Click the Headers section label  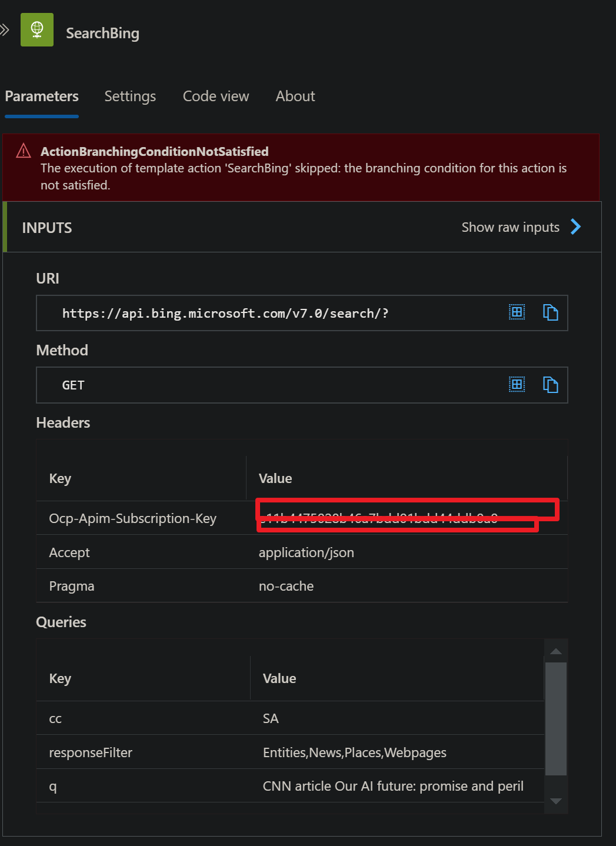pyautogui.click(x=63, y=422)
